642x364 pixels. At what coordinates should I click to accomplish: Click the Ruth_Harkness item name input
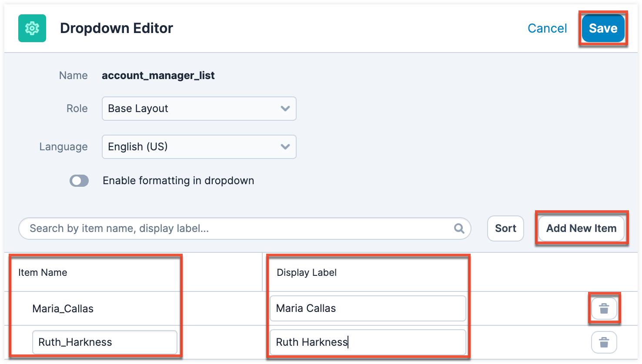(x=104, y=342)
